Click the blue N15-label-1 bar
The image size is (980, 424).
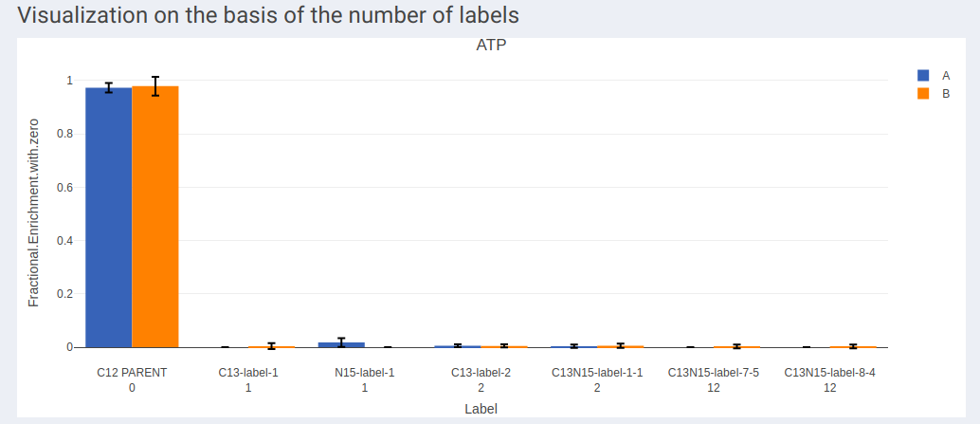click(341, 344)
